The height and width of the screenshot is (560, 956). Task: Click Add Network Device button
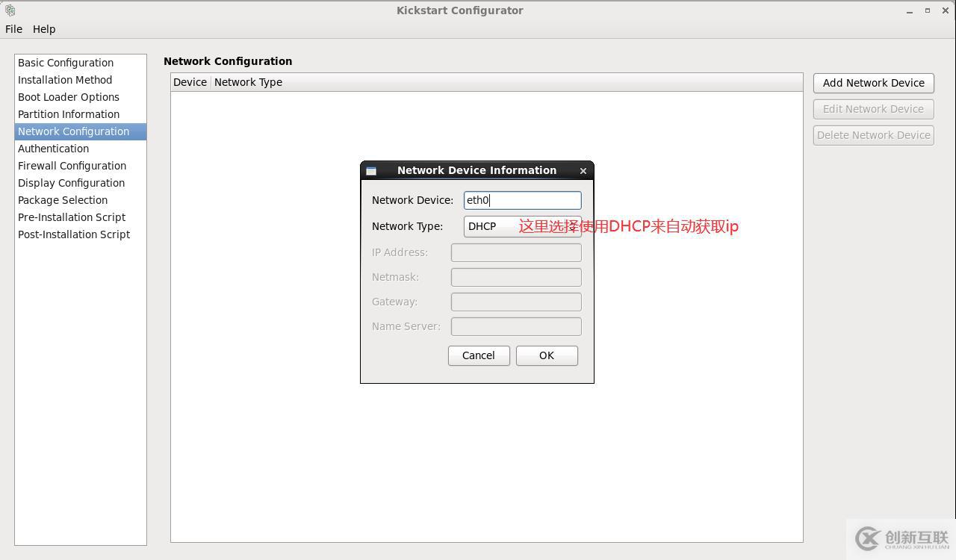[874, 83]
